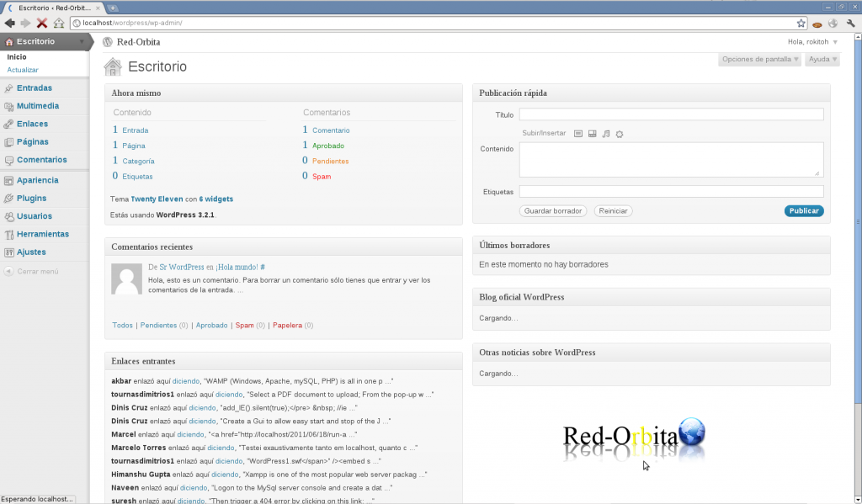Click the Herramientas tools icon
This screenshot has width=862, height=504.
(x=8, y=235)
